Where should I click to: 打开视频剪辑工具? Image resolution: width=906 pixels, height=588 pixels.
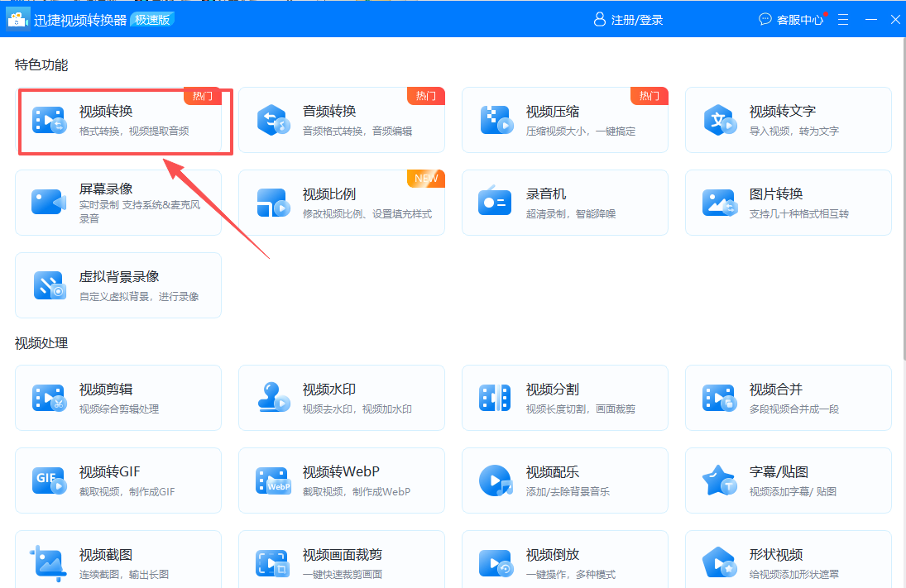pos(117,398)
